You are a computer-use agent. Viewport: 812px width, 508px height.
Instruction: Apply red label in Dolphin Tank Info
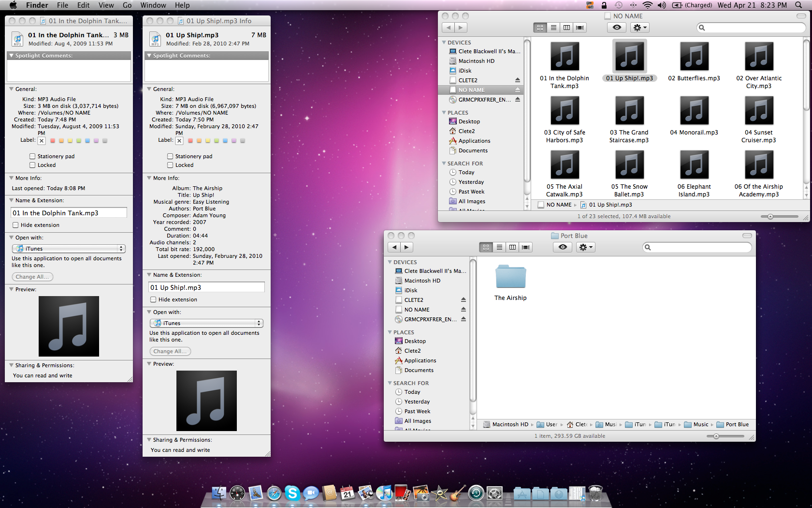tap(52, 141)
